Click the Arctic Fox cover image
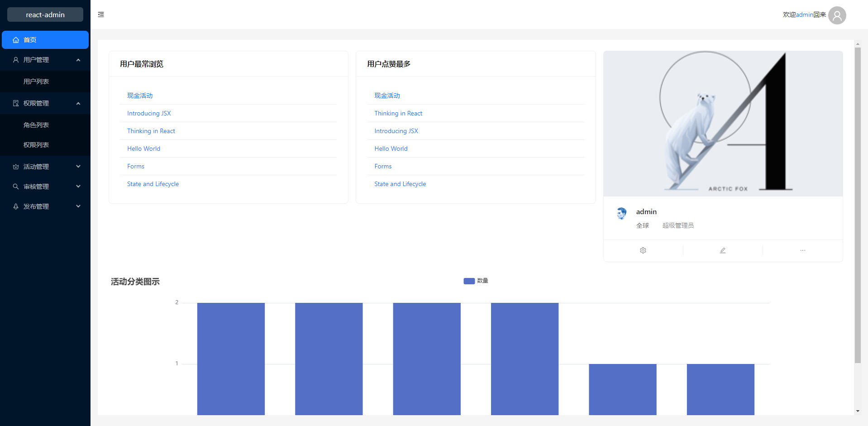This screenshot has width=868, height=426. 723,124
